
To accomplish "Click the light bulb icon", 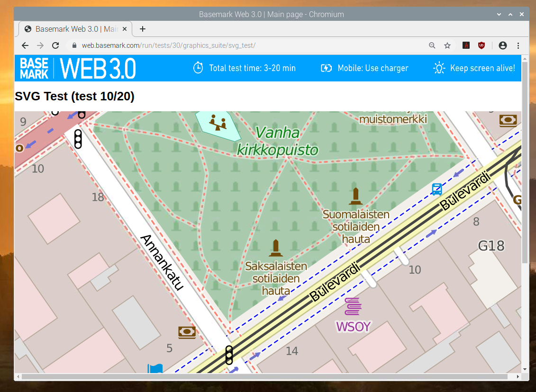I will pos(439,68).
